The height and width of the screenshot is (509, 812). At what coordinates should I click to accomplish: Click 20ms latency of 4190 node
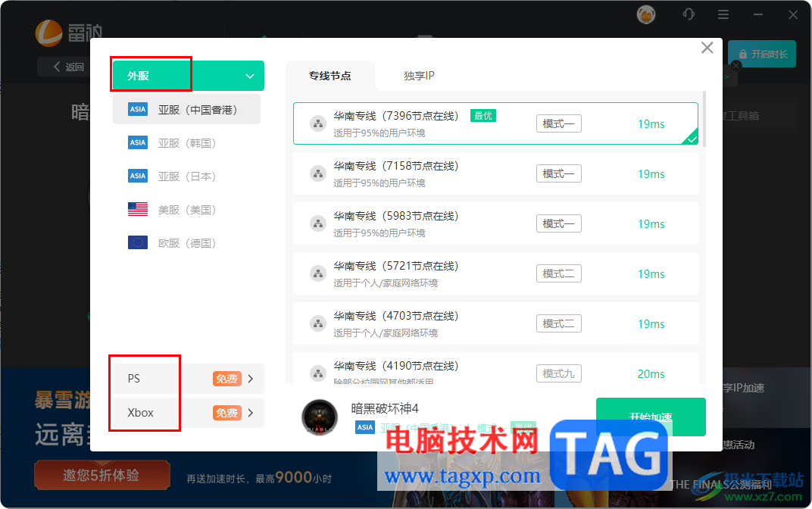click(651, 374)
